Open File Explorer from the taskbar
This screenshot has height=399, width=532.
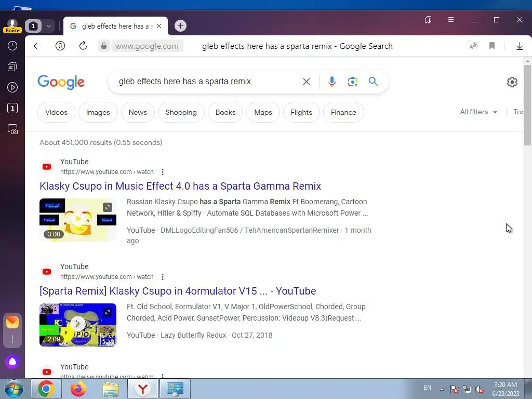(111, 389)
